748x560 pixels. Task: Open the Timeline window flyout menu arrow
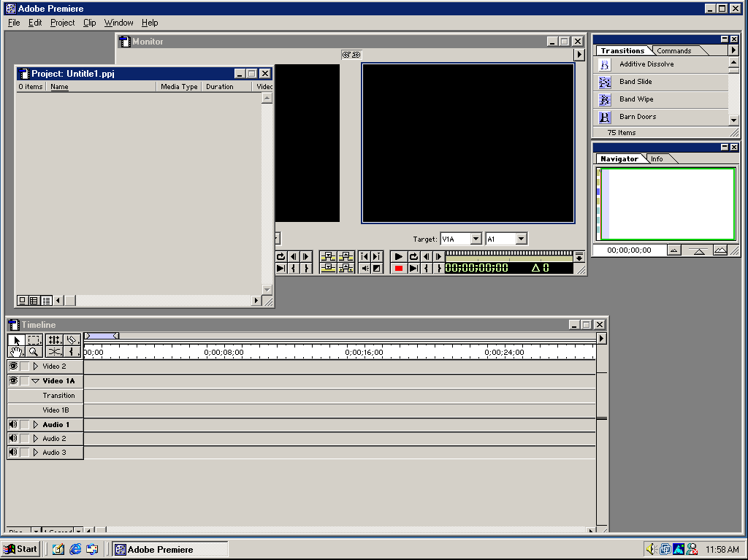[x=602, y=338]
